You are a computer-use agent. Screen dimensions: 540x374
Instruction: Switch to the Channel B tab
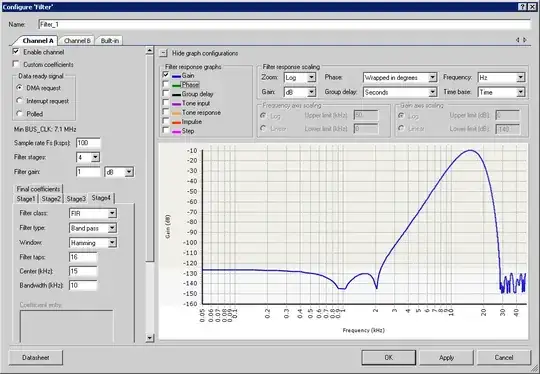click(x=77, y=41)
